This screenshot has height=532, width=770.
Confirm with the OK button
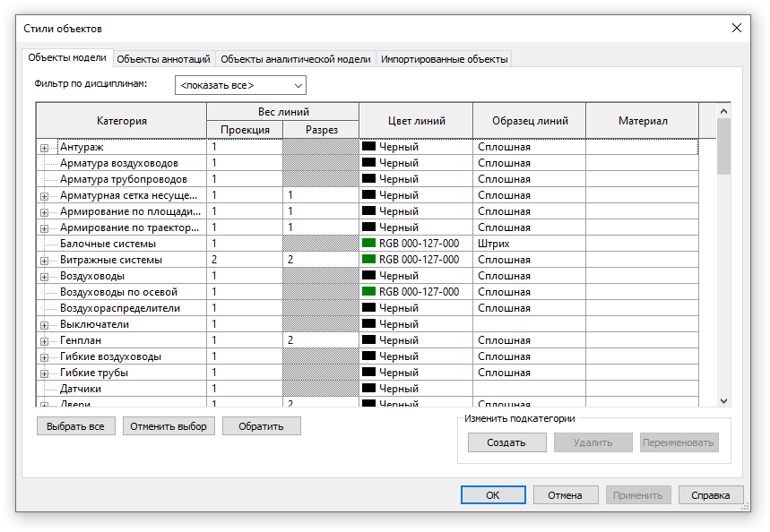tap(493, 495)
